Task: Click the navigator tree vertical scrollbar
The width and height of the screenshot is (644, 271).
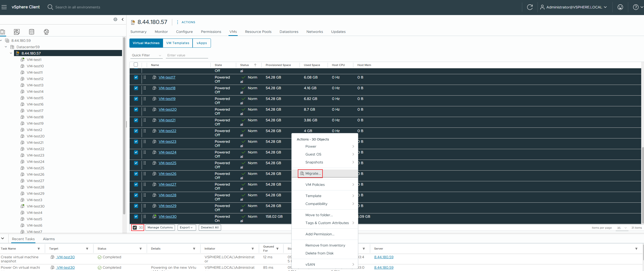Action: (124, 126)
